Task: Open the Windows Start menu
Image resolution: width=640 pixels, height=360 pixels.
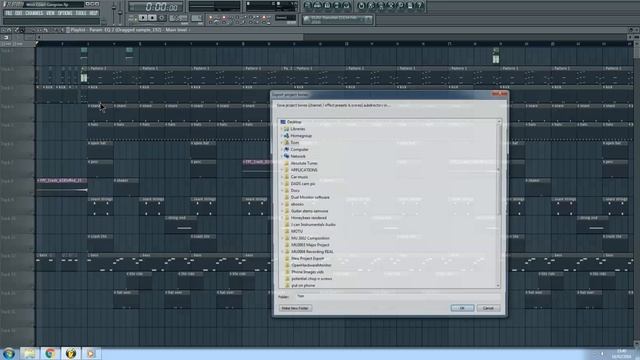Action: (9, 353)
